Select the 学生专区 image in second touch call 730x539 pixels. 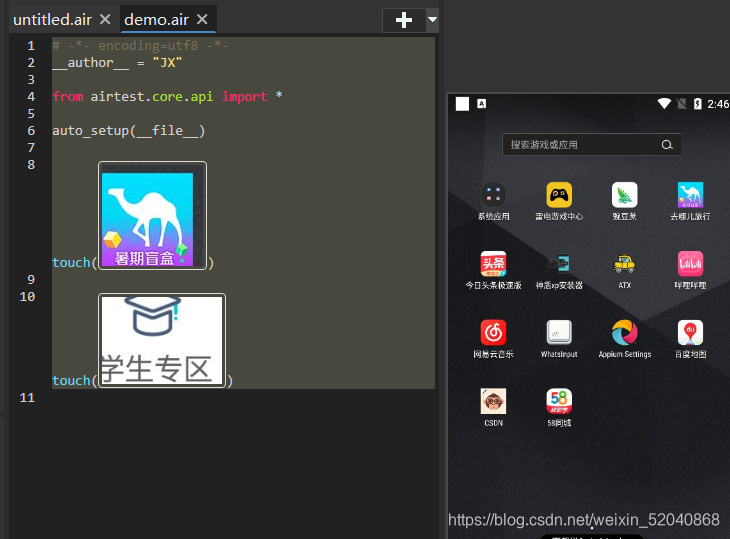coord(162,340)
